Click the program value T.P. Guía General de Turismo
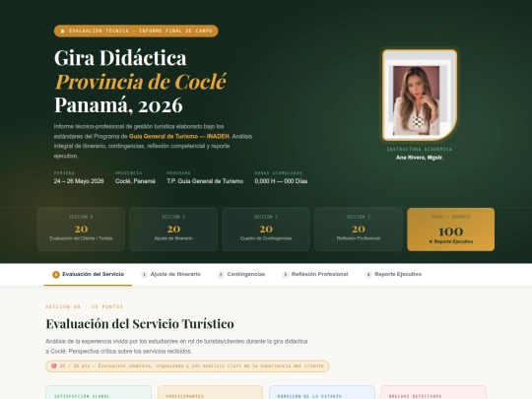The height and width of the screenshot is (399, 532). point(205,181)
